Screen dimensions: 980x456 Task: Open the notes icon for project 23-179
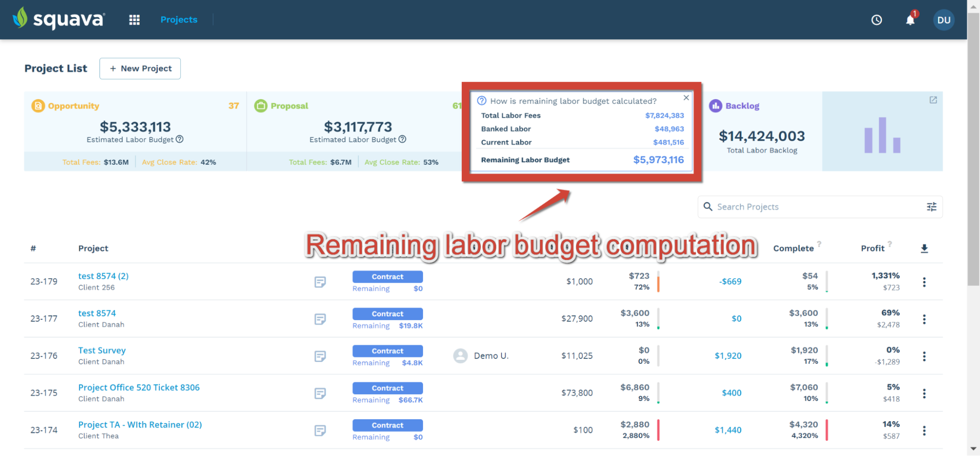[320, 282]
